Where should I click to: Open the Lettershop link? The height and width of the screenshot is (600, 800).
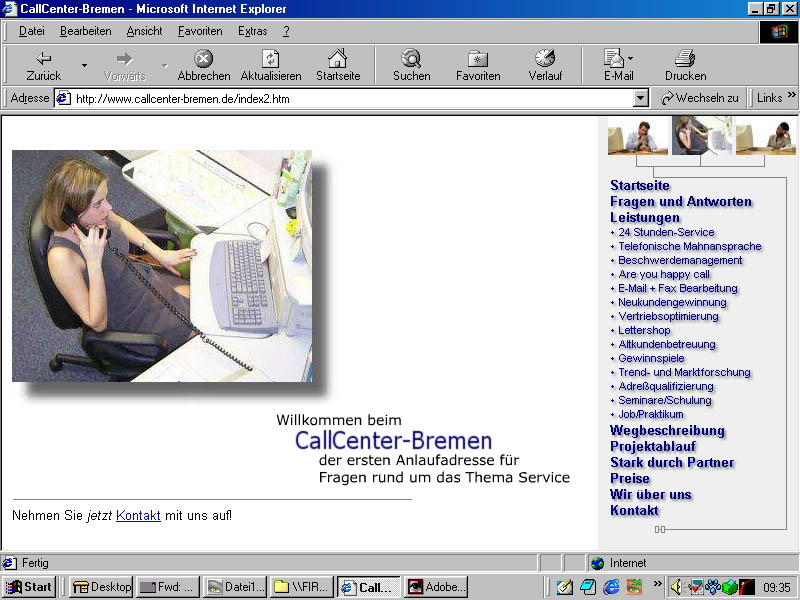pos(644,330)
